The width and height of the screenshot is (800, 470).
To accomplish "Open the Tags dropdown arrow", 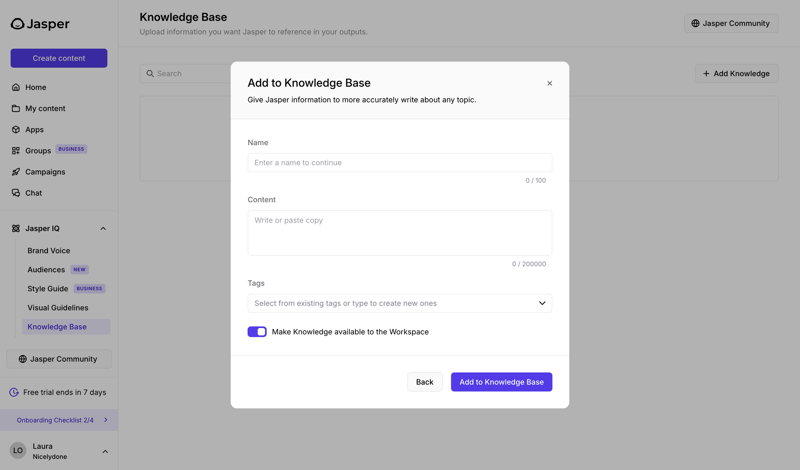I will [x=542, y=303].
